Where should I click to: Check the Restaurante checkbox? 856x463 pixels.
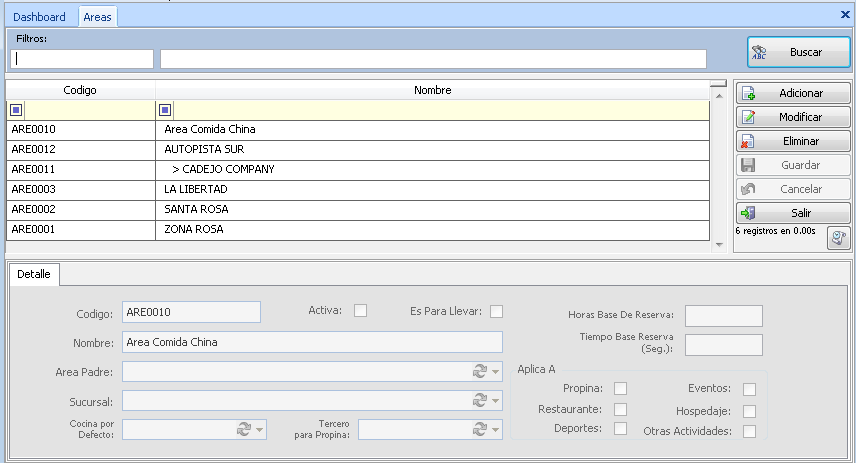620,409
